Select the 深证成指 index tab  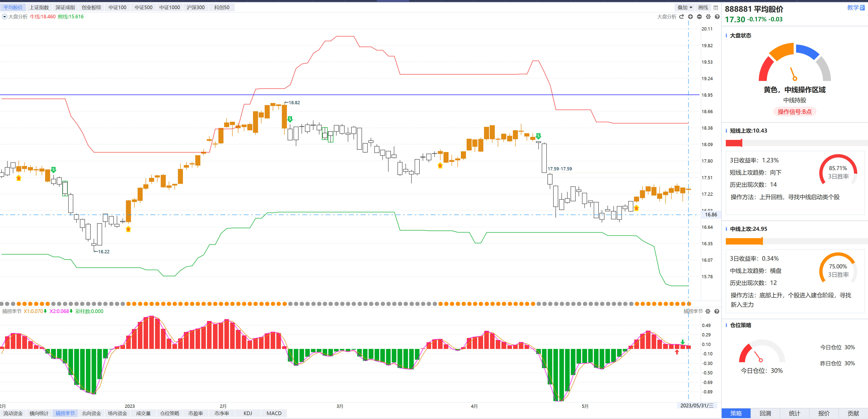pyautogui.click(x=65, y=7)
